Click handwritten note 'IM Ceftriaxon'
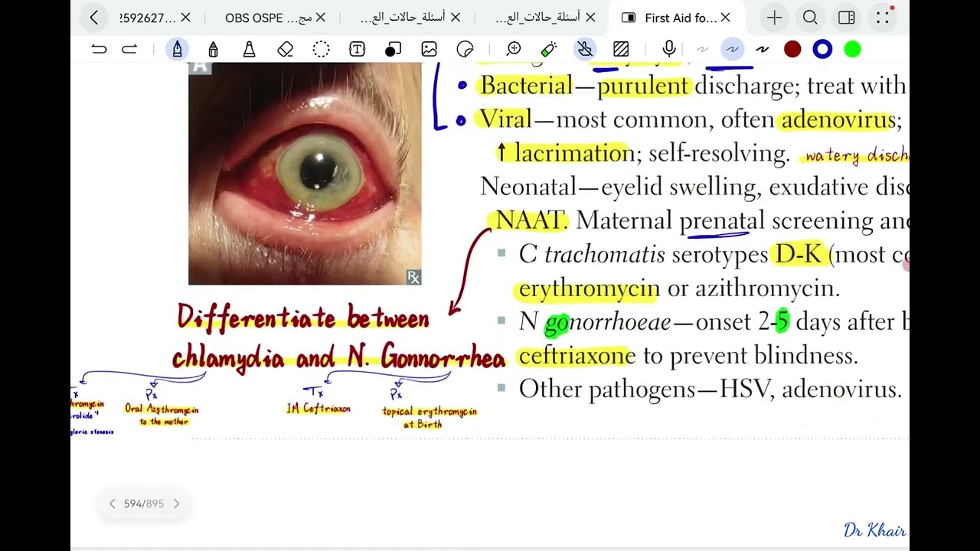The image size is (980, 551). [318, 409]
